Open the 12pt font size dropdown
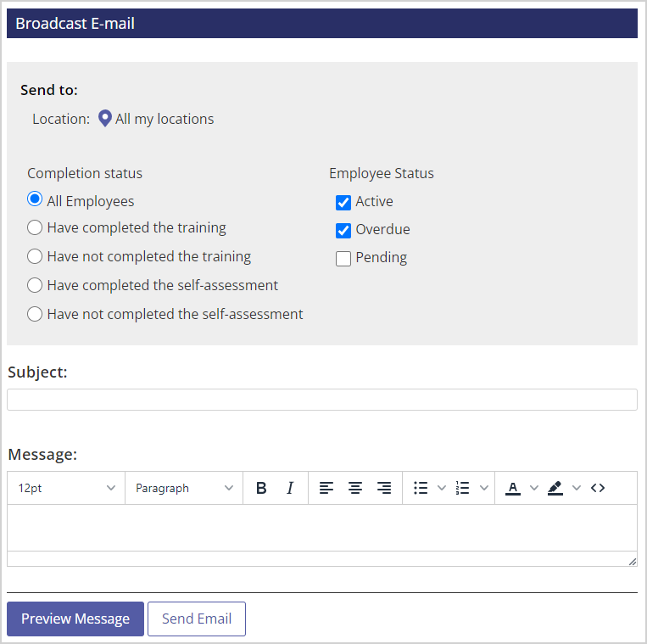This screenshot has width=647, height=644. [66, 488]
